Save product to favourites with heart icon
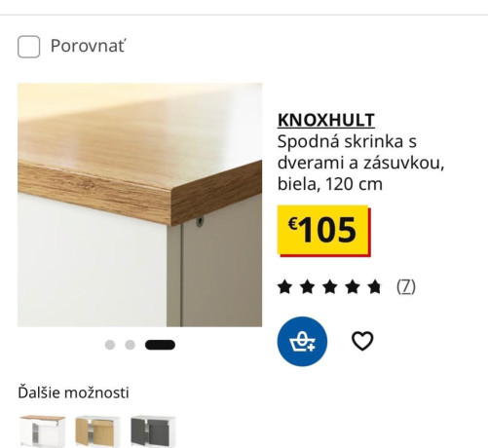This screenshot has width=488, height=448. pos(362,341)
